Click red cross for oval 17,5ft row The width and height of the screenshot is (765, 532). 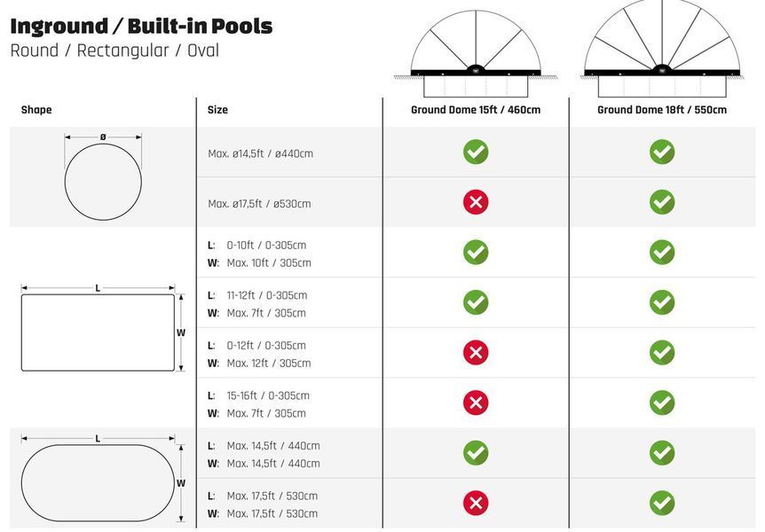click(x=476, y=504)
